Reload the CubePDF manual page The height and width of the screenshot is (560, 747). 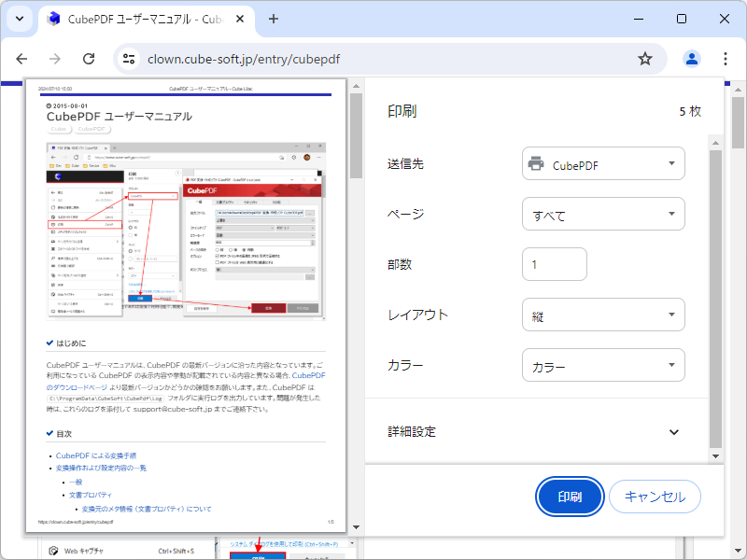(89, 58)
